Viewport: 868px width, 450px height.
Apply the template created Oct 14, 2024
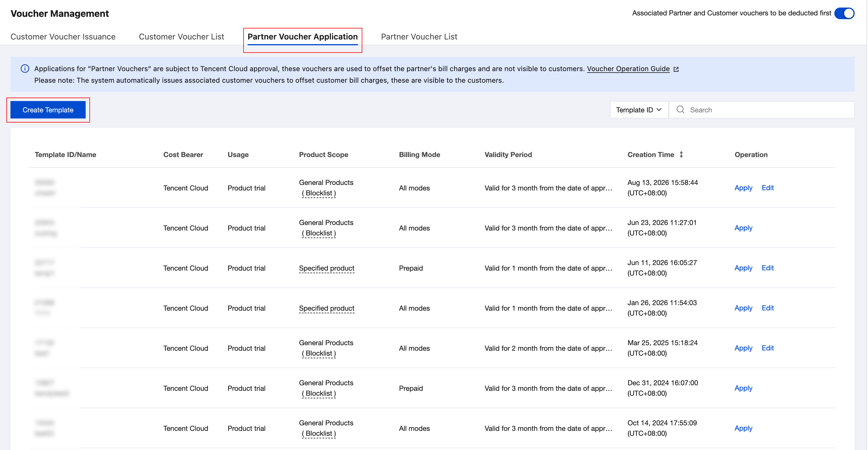tap(743, 428)
